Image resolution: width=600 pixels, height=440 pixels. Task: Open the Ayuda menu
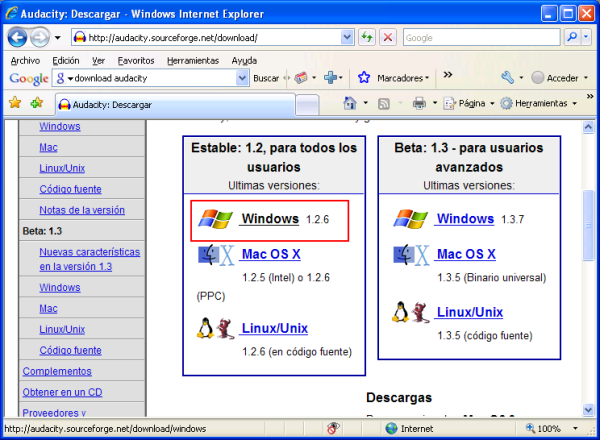click(244, 60)
